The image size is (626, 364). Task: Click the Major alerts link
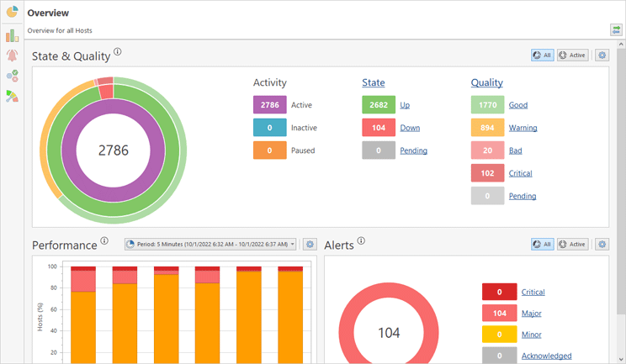coord(531,314)
